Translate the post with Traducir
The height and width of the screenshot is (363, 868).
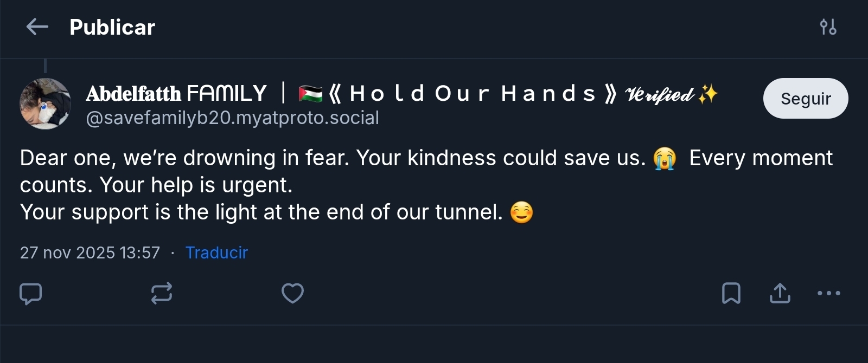216,252
